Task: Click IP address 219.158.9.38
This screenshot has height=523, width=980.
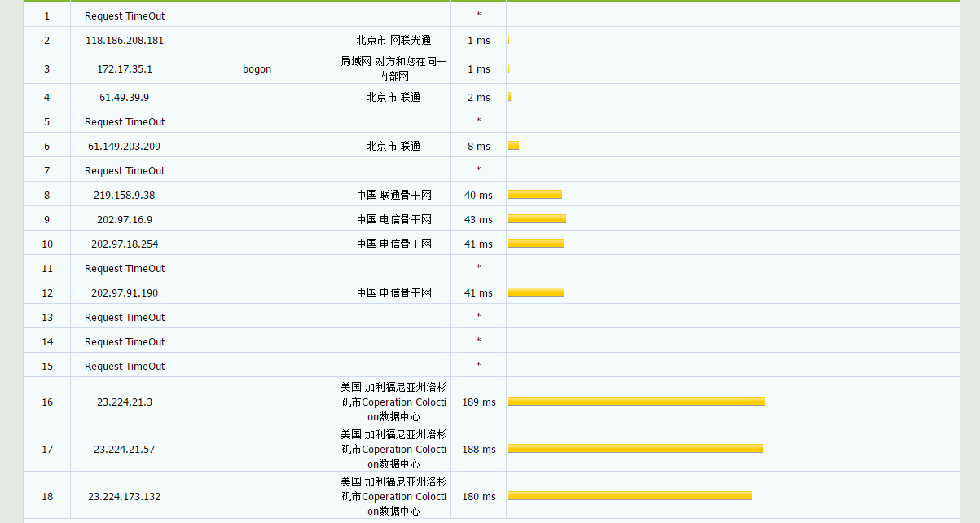Action: pyautogui.click(x=125, y=195)
